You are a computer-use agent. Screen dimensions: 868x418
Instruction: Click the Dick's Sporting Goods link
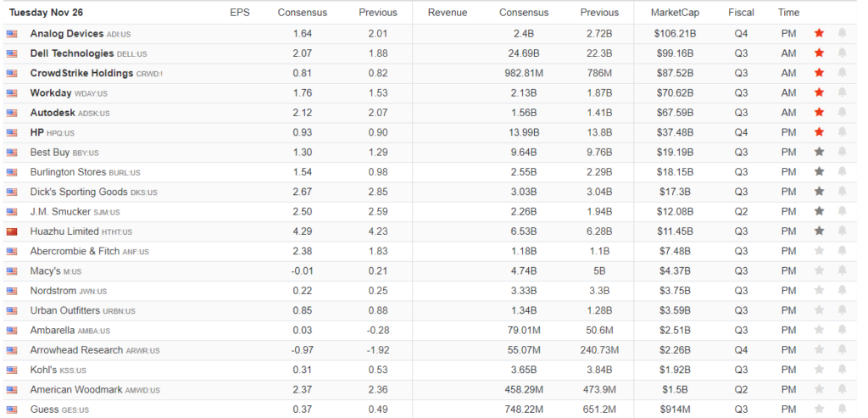79,192
